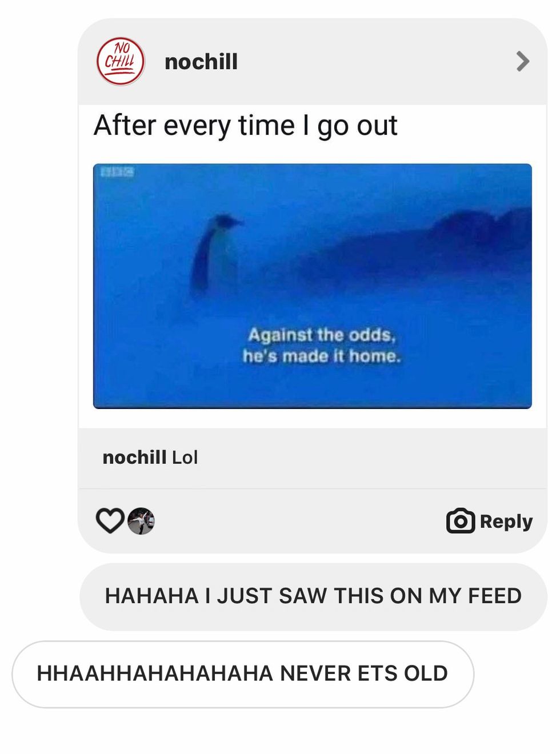Select the "Lol" caption text
Viewport: 560px width, 754px height.
click(x=185, y=457)
